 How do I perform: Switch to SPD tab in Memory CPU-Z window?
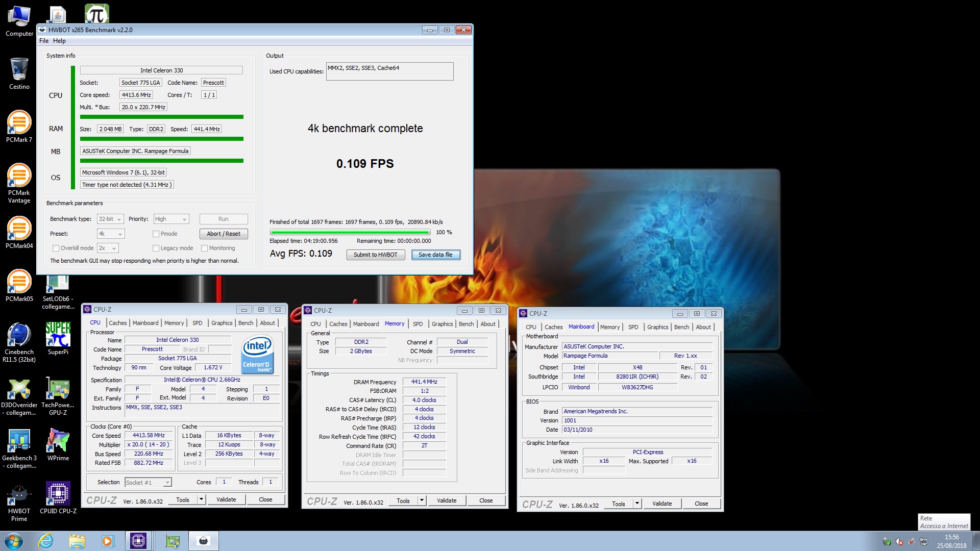(x=418, y=324)
